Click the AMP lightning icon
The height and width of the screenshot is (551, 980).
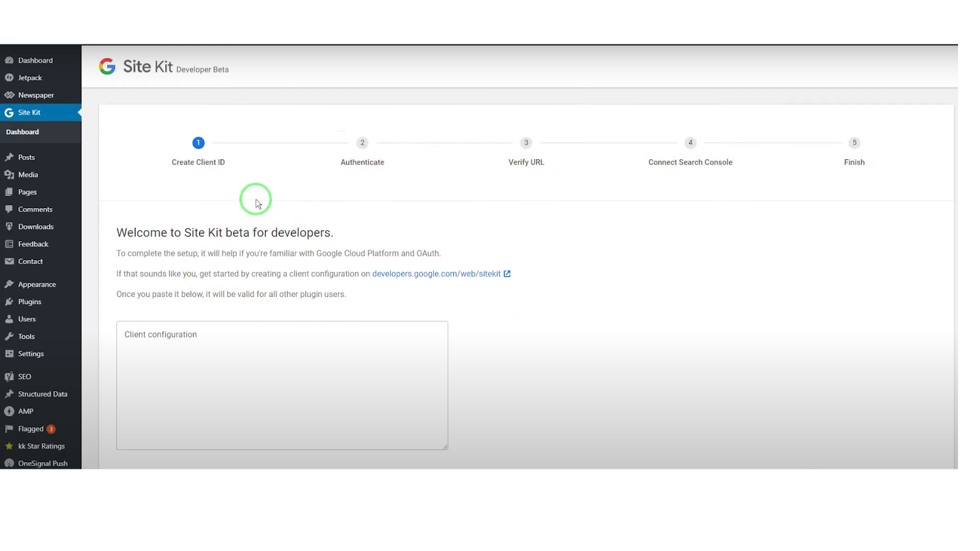9,411
